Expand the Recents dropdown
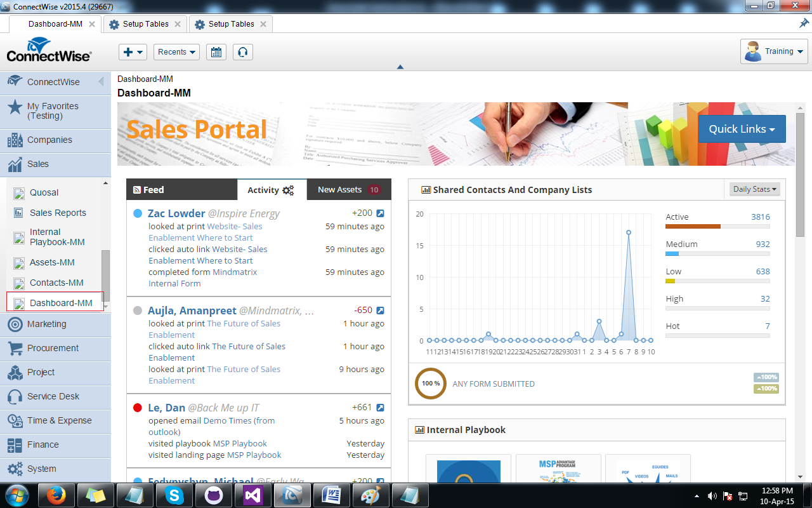This screenshot has width=812, height=508. tap(176, 52)
